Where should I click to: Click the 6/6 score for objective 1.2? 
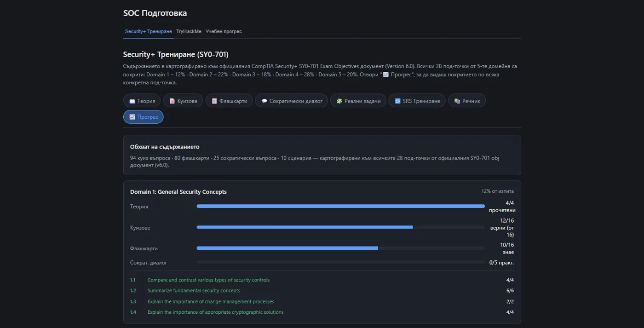[510, 291]
